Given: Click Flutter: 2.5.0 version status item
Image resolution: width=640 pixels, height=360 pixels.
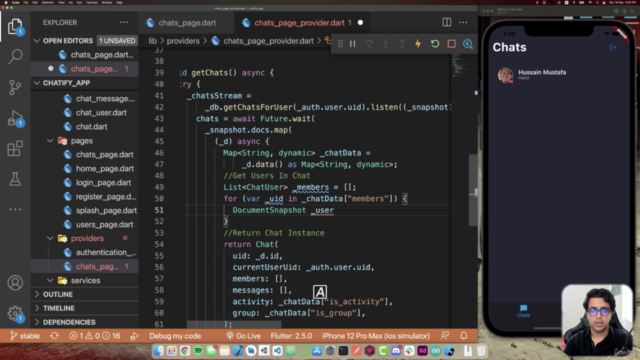Looking at the screenshot, I should point(291,336).
